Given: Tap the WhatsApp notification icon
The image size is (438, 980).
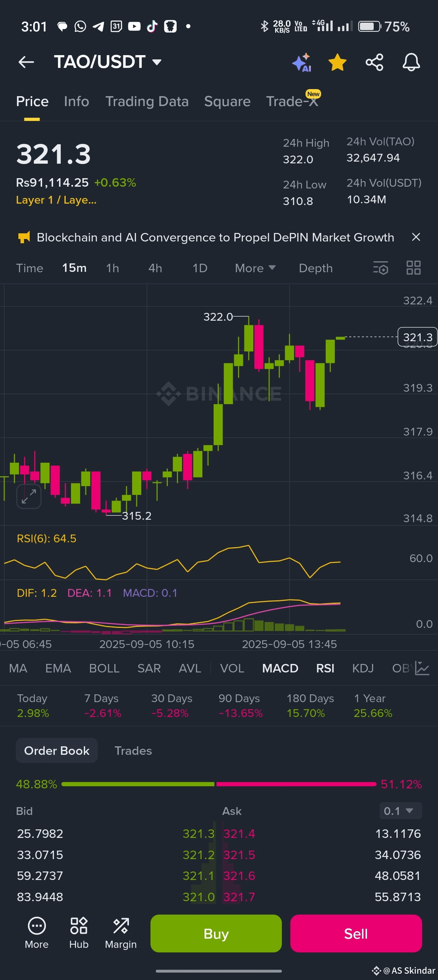Looking at the screenshot, I should tap(80, 26).
